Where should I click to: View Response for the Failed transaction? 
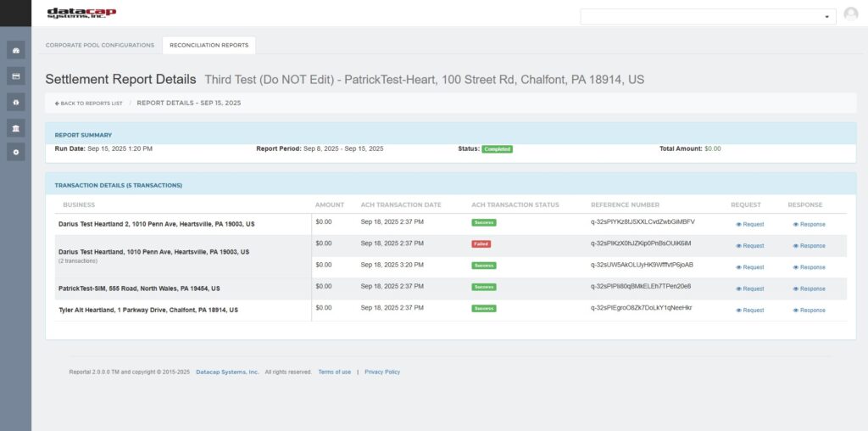tap(809, 246)
